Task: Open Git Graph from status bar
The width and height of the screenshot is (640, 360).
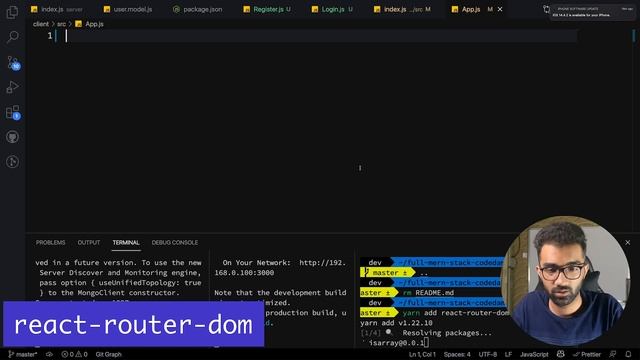Action: 109,354
